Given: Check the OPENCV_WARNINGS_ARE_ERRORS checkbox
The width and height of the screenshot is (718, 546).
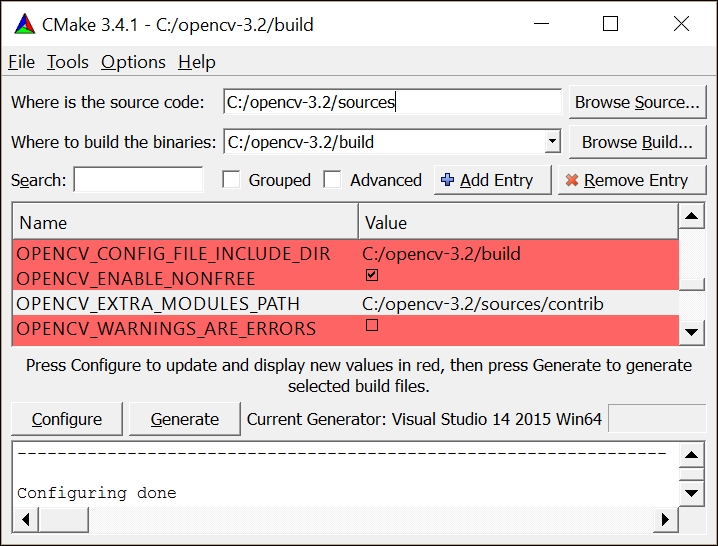Looking at the screenshot, I should [x=372, y=325].
